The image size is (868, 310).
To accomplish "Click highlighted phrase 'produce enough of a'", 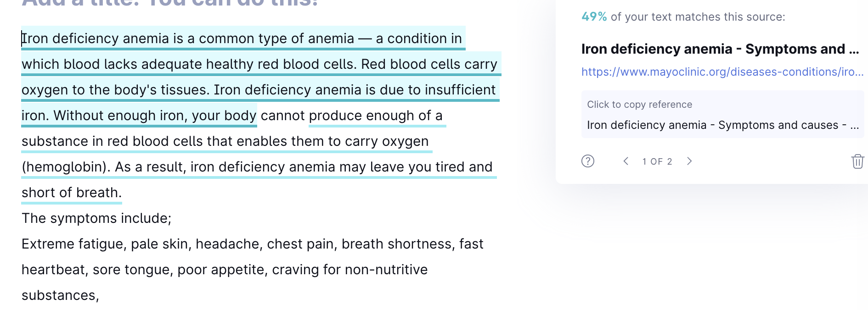I will (x=376, y=116).
